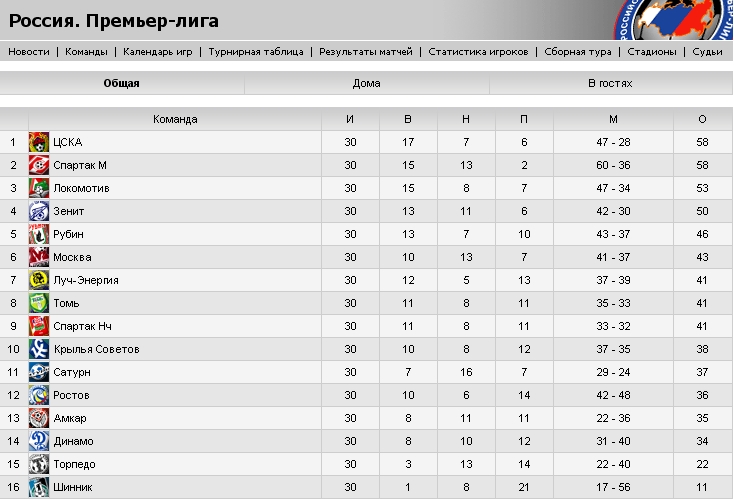This screenshot has width=734, height=499.
Task: Open the Стадионы navigation link
Action: pos(652,51)
